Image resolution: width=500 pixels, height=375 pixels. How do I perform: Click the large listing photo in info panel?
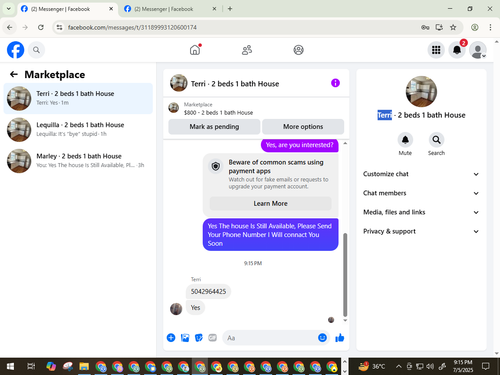421,92
